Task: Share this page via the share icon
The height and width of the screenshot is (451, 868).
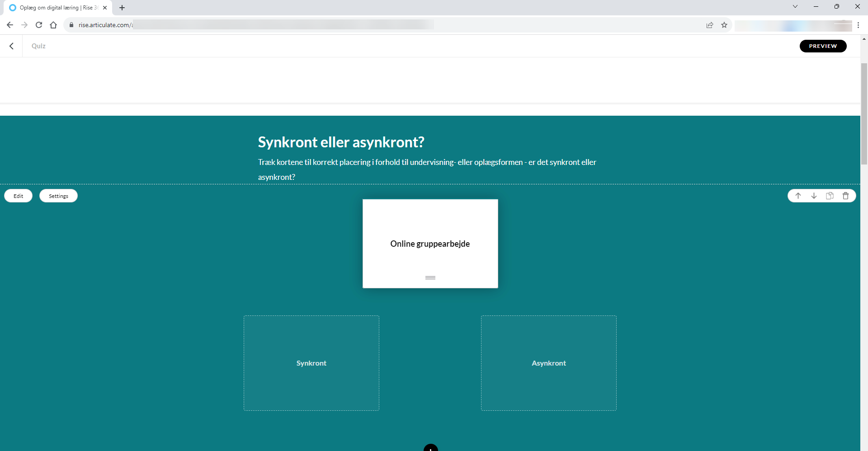Action: tap(710, 25)
